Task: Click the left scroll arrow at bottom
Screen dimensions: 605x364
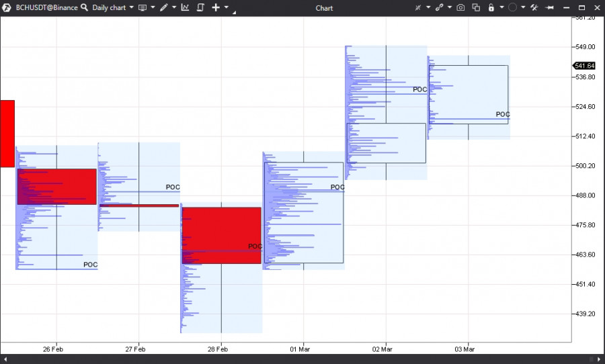Action: (5, 359)
